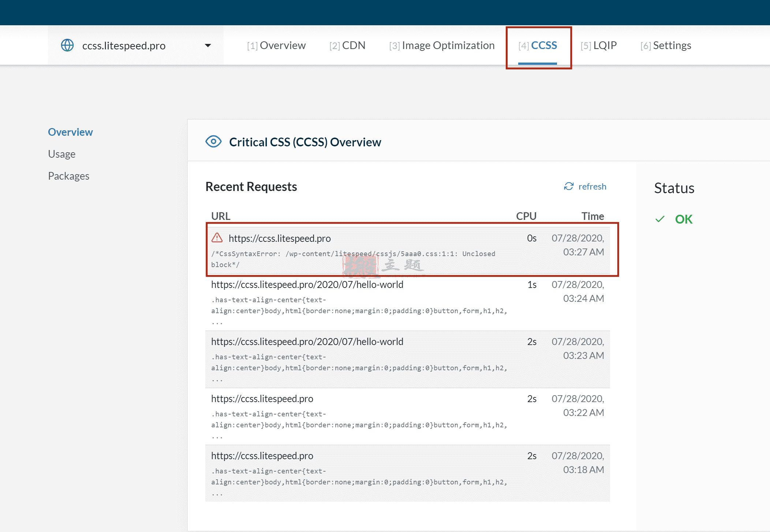The width and height of the screenshot is (770, 532).
Task: Click the 1s CPU value
Action: coord(532,285)
